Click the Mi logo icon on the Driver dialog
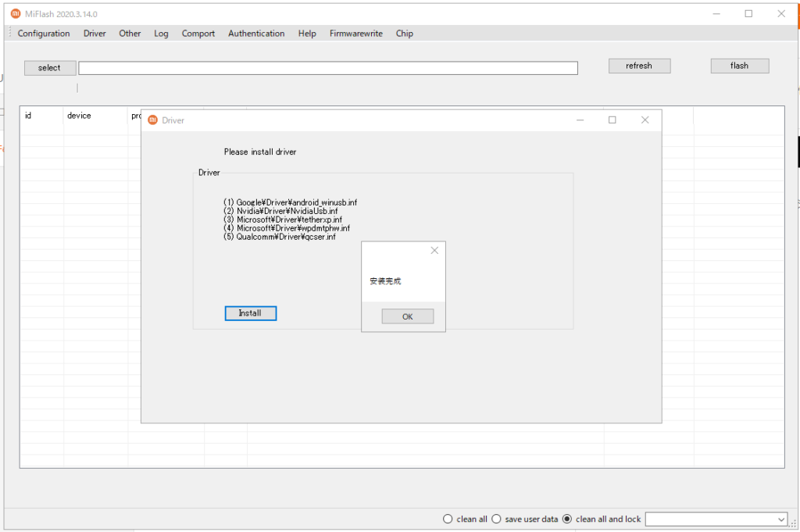Viewport: 800px width, 532px height. coord(153,120)
